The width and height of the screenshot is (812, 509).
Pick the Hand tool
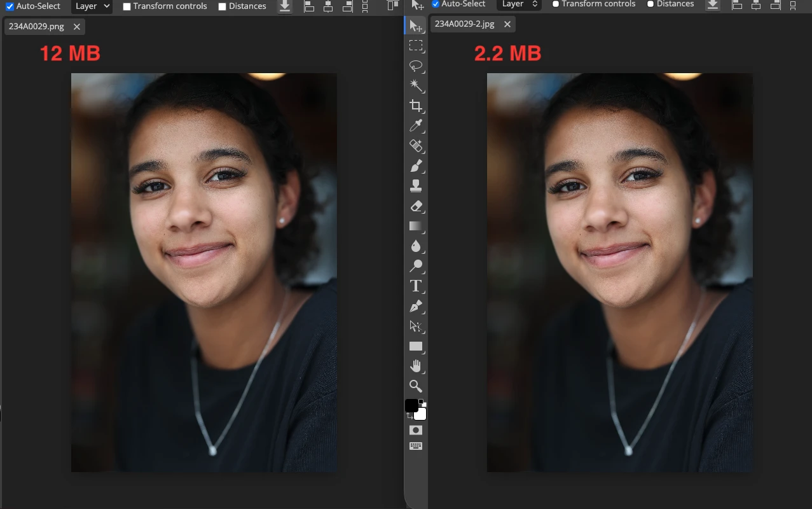[x=416, y=366]
